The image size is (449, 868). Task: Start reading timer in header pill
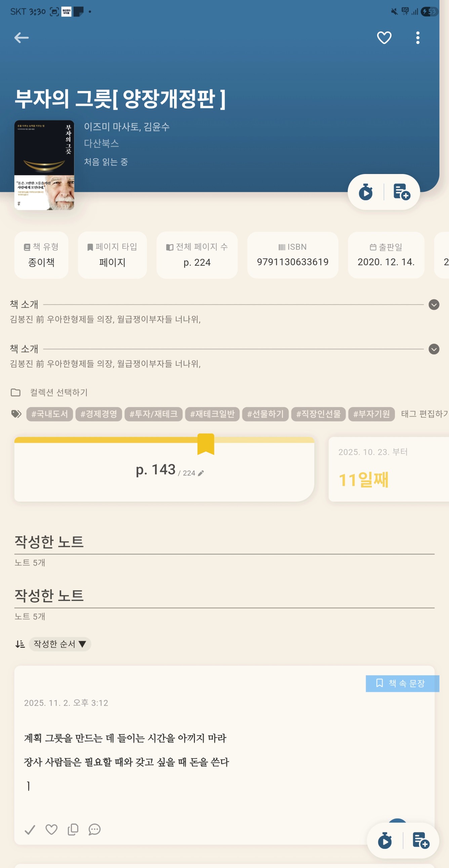[x=366, y=192]
